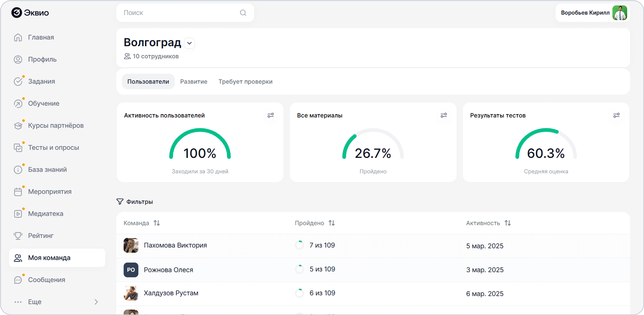Open Обучение arrow icon

tap(18, 103)
